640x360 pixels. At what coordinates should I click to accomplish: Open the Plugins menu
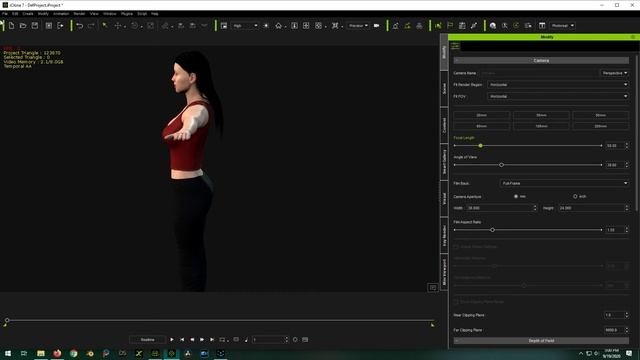[127, 14]
